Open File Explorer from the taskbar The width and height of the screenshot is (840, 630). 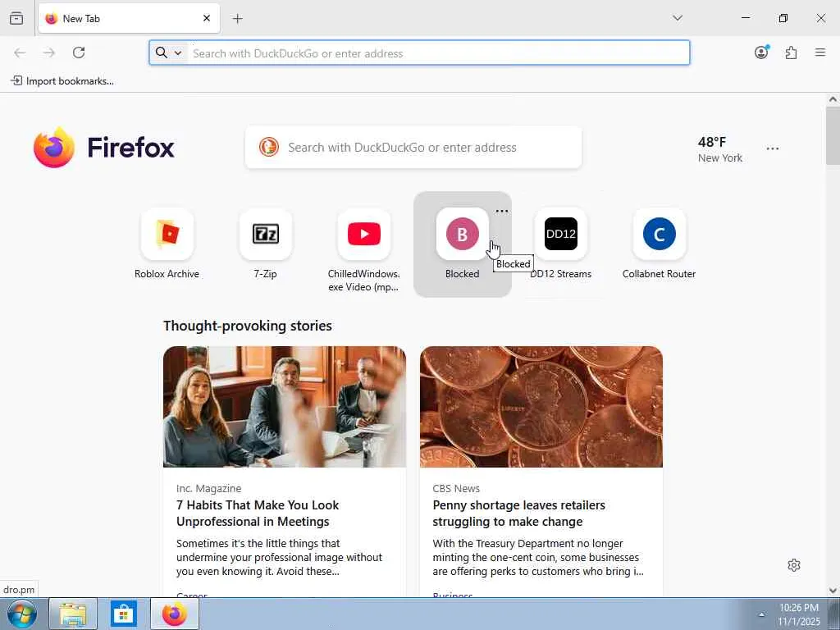73,614
